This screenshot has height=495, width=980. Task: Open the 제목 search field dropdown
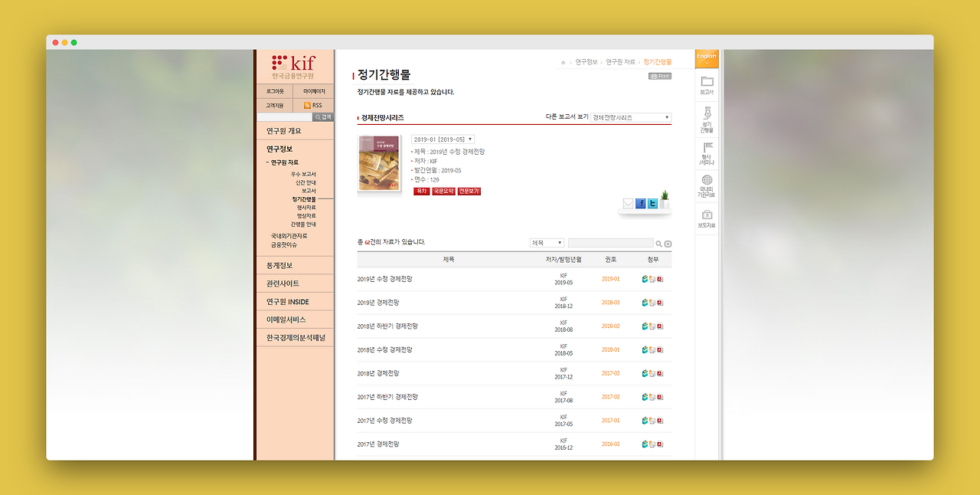coord(547,243)
